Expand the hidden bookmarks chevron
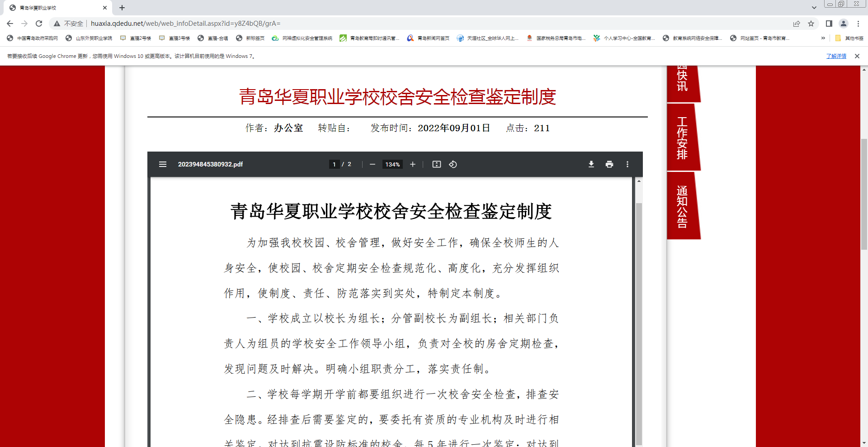Screen dimensions: 868x447 [823, 38]
